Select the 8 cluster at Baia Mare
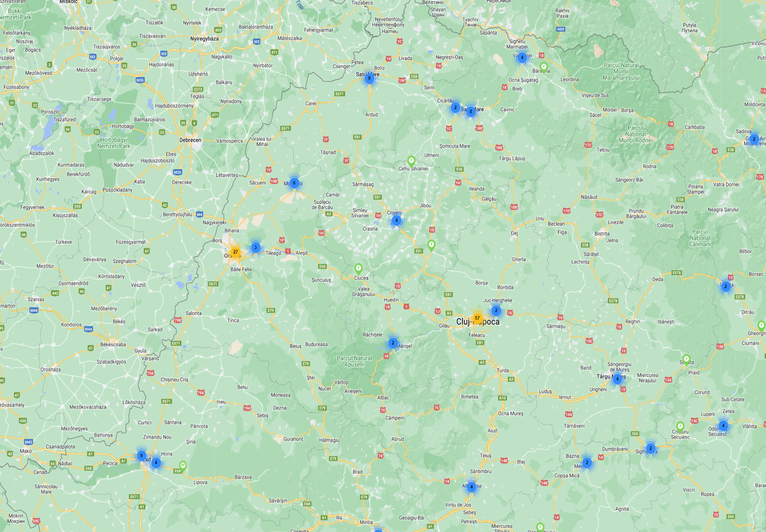766x532 pixels. (x=471, y=111)
